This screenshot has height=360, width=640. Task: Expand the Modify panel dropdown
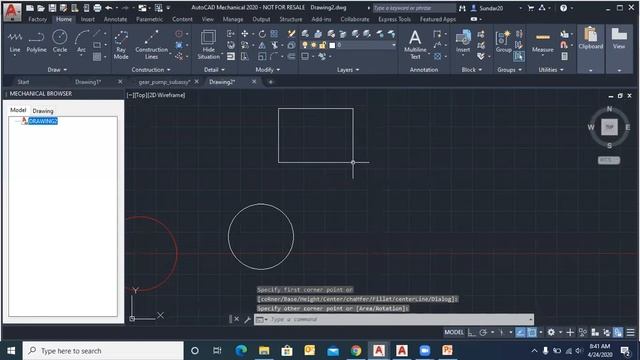pos(268,70)
